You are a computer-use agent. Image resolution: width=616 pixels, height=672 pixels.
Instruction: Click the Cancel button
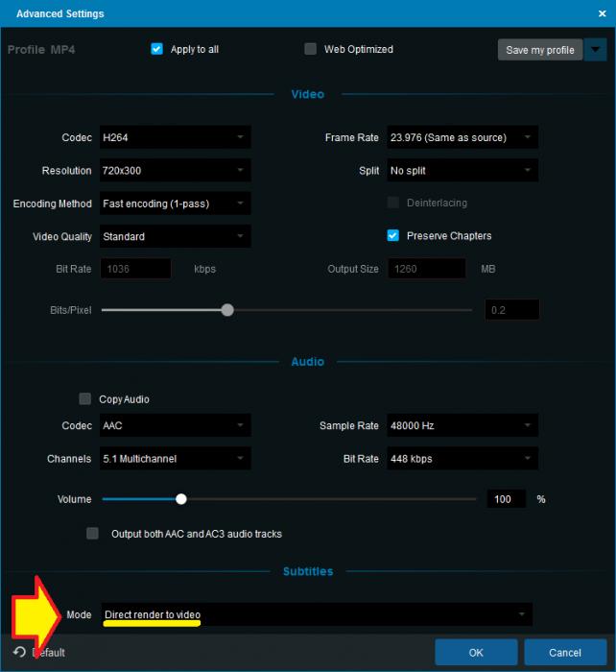(565, 652)
